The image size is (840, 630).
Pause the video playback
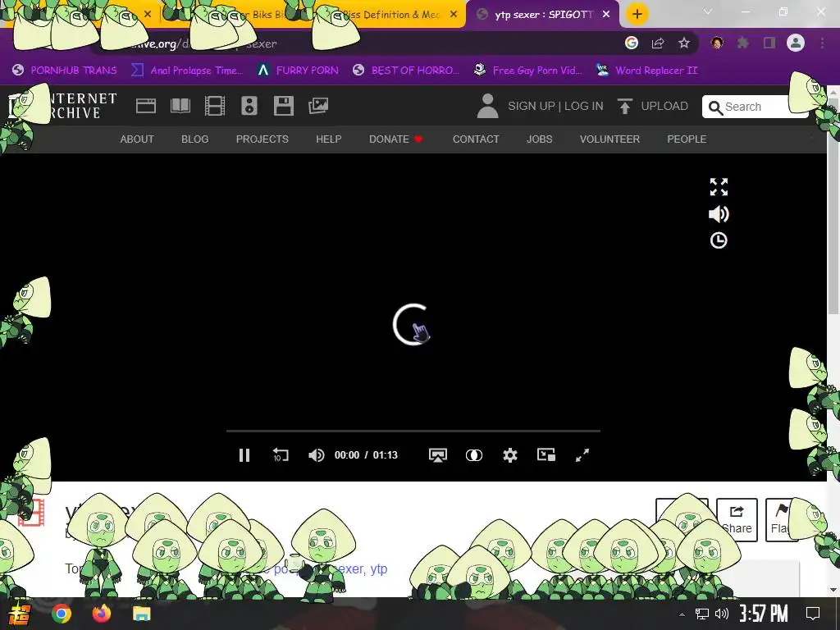click(x=244, y=455)
